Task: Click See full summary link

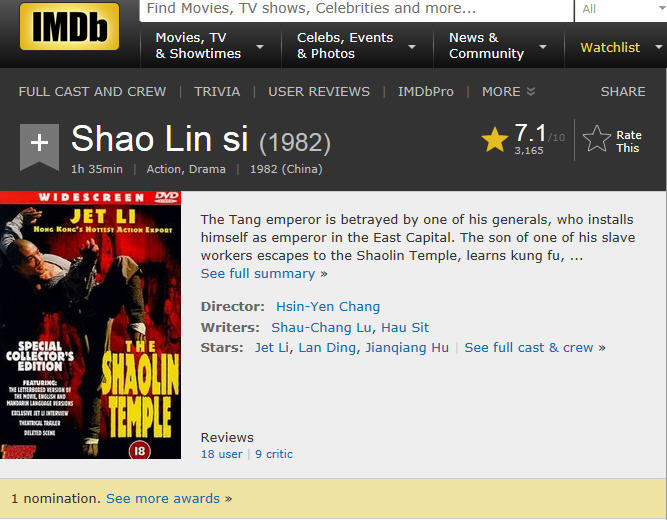Action: coord(264,274)
